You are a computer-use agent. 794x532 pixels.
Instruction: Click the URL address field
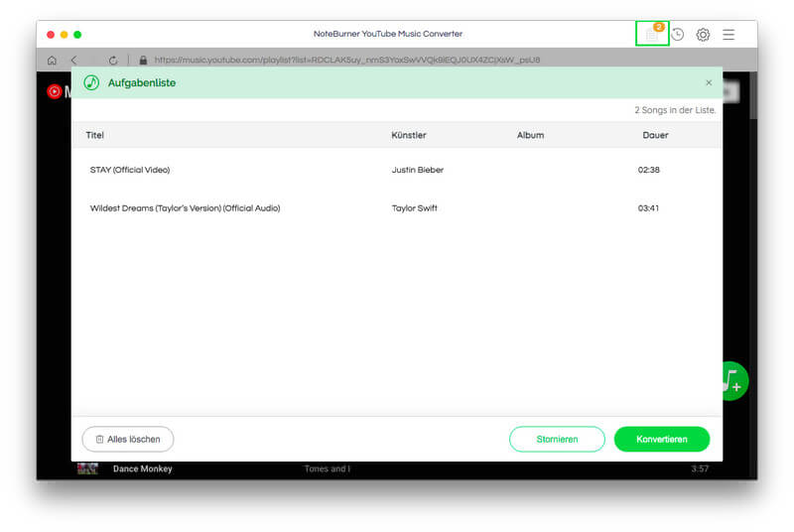pyautogui.click(x=346, y=60)
